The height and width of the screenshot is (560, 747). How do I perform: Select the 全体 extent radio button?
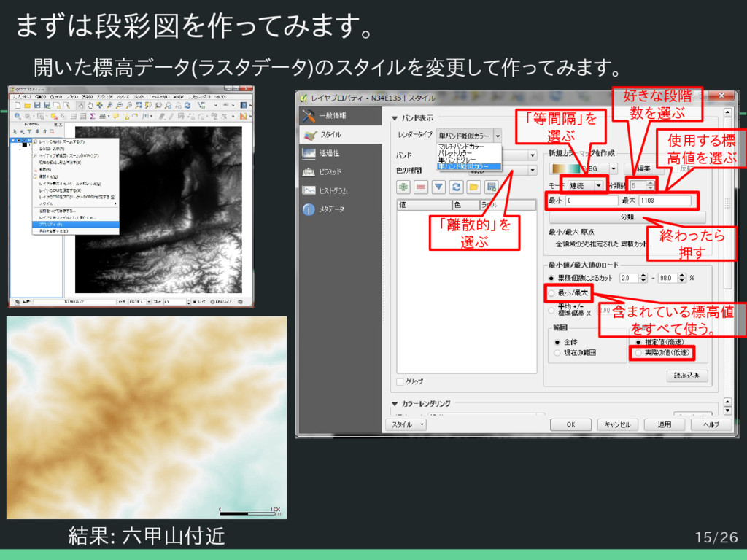(557, 342)
